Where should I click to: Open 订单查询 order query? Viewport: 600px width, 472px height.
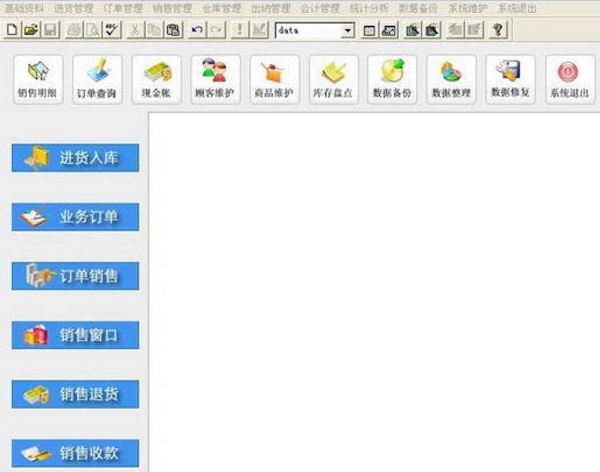point(97,79)
